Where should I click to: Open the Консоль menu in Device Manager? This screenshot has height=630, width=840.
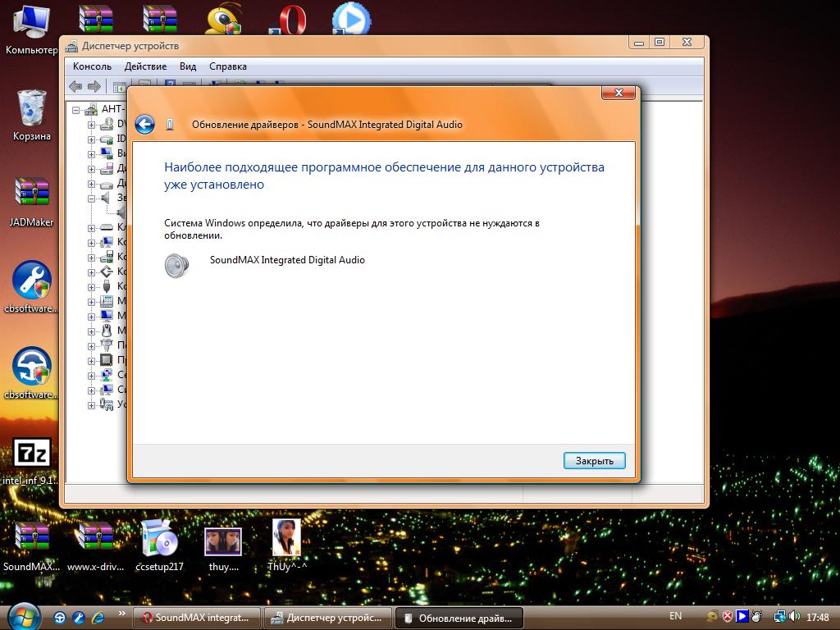click(92, 66)
